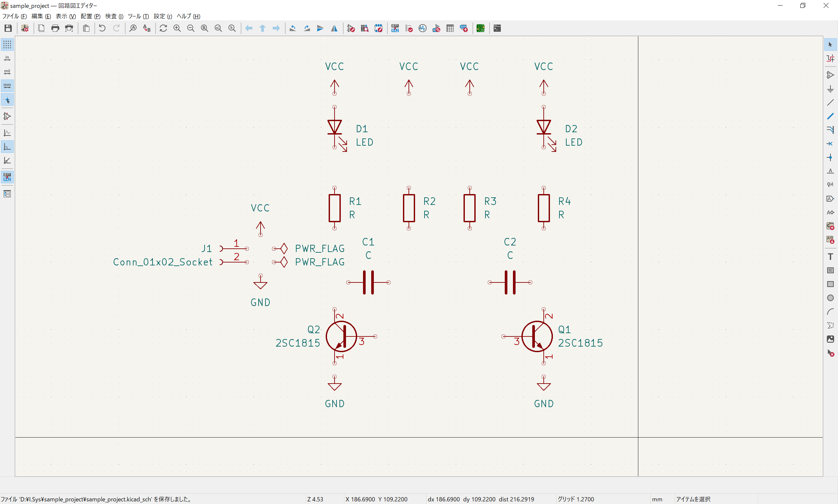Activate the interactive Delete tool
This screenshot has height=504, width=838.
click(x=830, y=353)
